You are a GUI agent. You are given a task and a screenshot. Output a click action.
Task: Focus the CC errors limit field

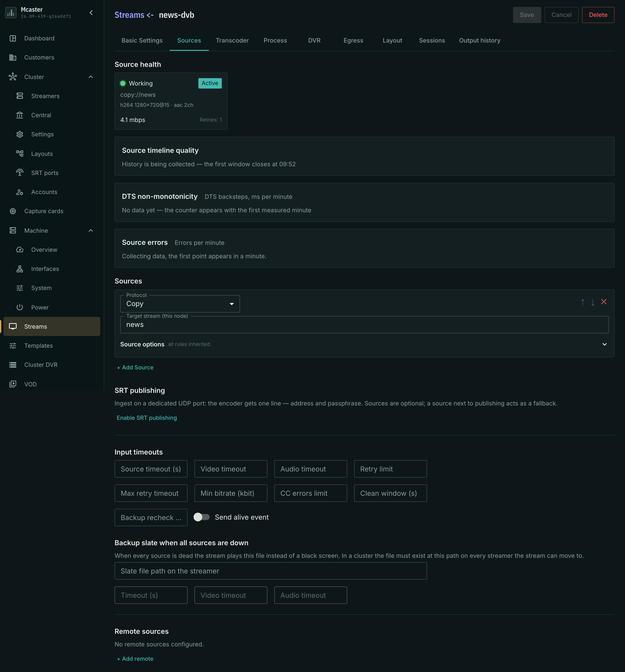(311, 493)
